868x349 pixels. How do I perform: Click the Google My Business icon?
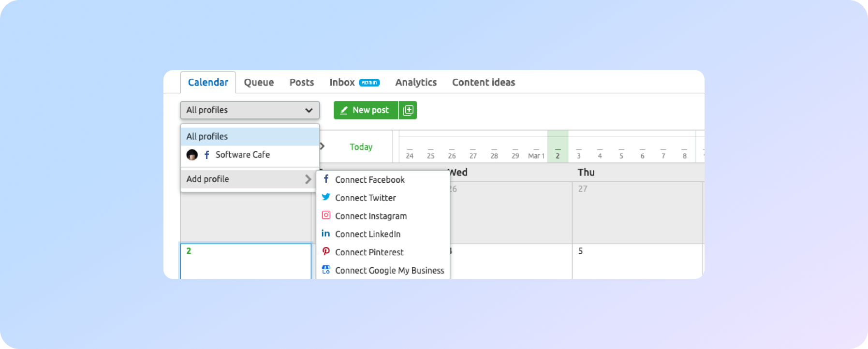(326, 270)
